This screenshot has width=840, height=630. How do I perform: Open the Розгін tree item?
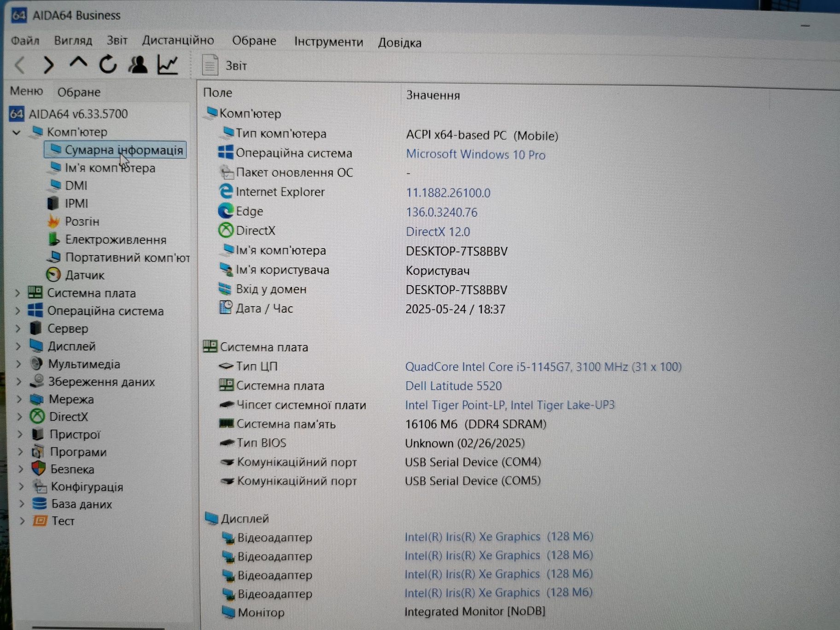tap(74, 222)
